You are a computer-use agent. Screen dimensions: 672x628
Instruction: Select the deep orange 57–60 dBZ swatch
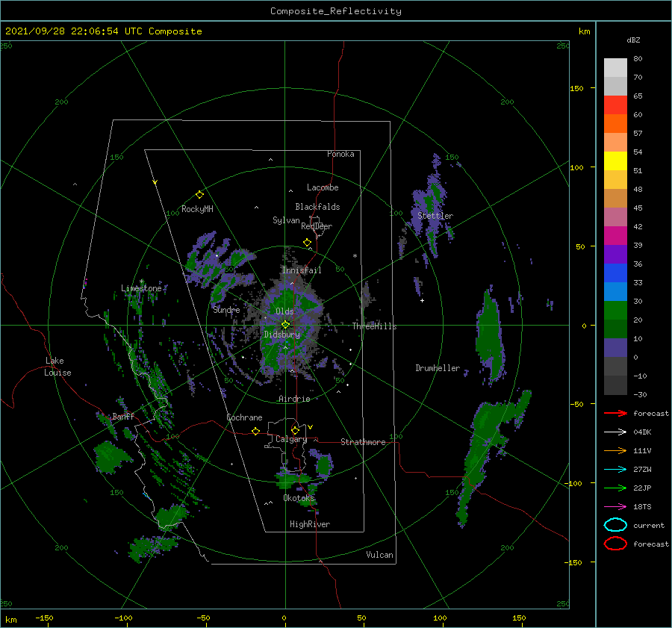coord(615,124)
